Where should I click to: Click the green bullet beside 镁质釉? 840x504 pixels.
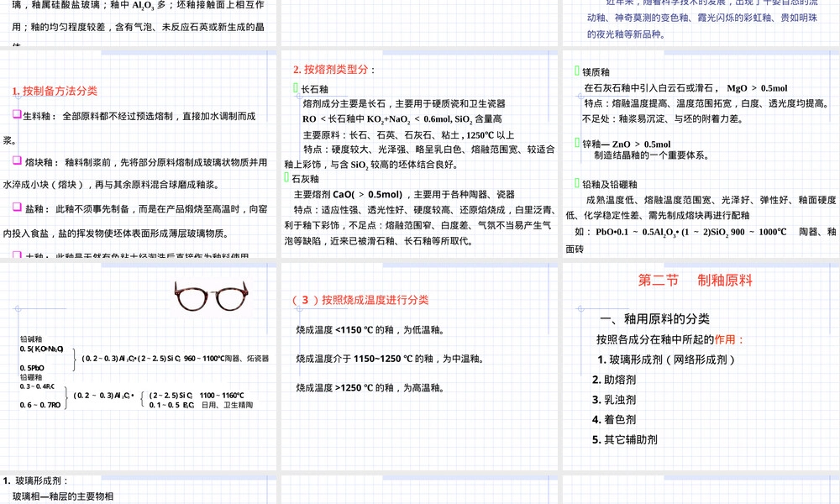(x=577, y=71)
